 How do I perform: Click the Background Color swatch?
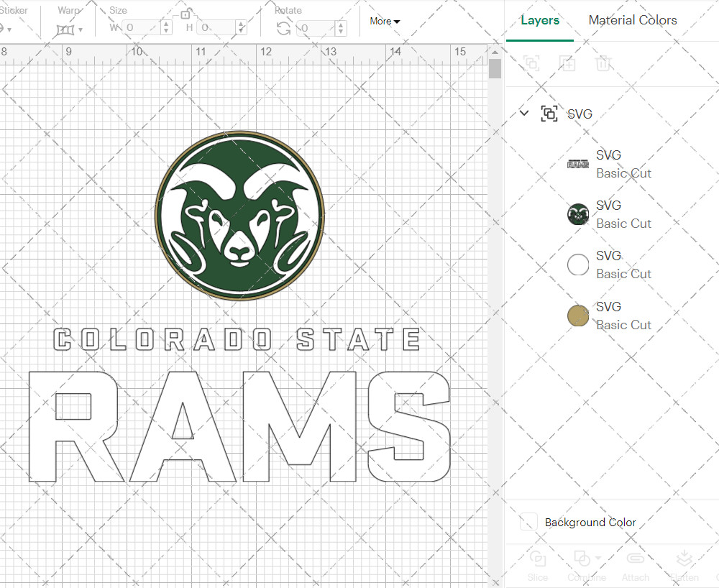point(528,522)
